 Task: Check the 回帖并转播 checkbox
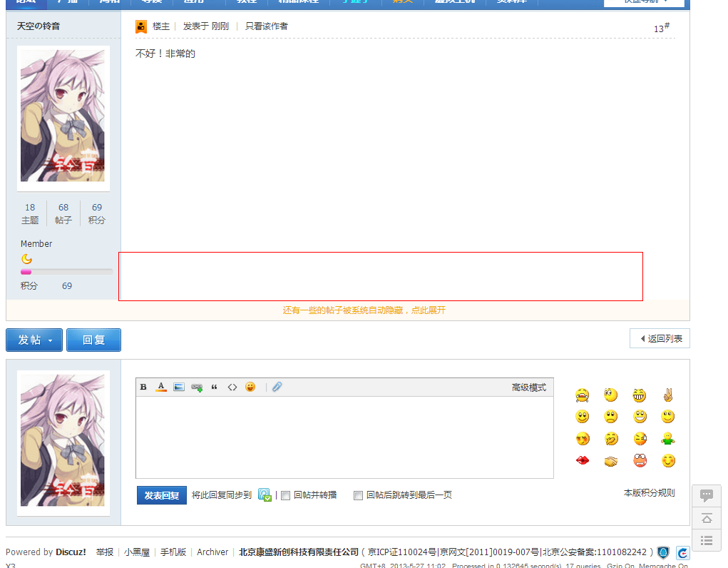pyautogui.click(x=285, y=495)
